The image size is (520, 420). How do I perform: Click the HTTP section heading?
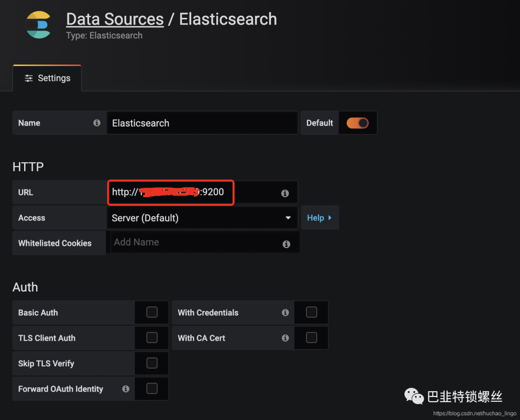click(28, 167)
